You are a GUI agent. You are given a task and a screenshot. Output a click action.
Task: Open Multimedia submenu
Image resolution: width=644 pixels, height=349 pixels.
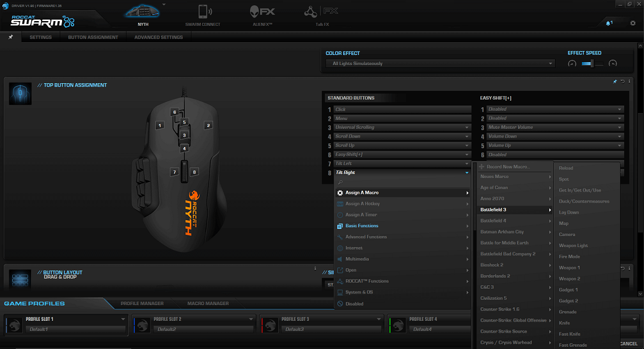click(x=403, y=259)
